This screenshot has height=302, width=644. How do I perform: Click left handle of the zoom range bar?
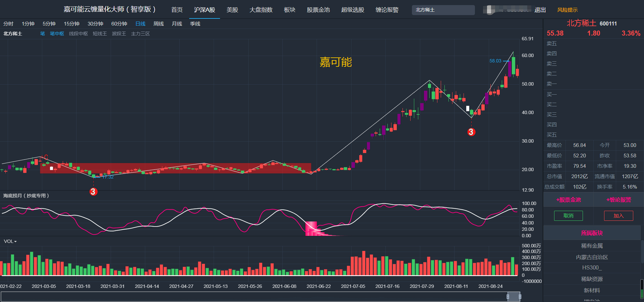(x=508, y=297)
